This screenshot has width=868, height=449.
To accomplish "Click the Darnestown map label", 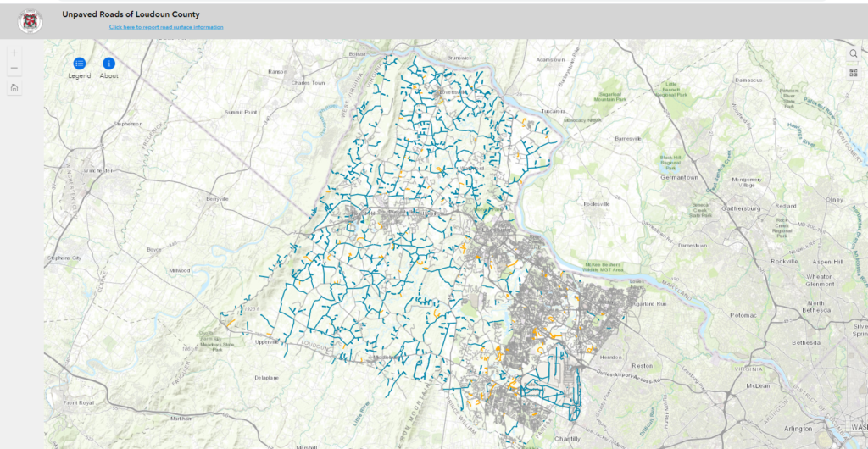I will tap(693, 245).
